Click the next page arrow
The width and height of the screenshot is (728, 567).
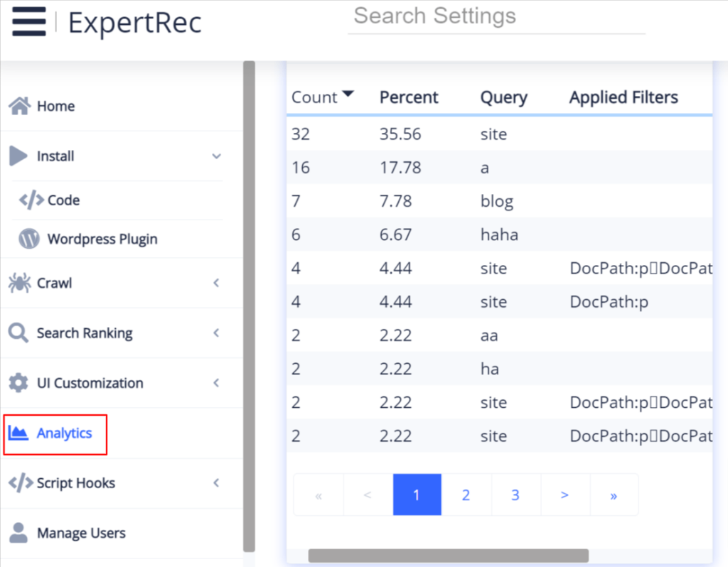pyautogui.click(x=564, y=494)
